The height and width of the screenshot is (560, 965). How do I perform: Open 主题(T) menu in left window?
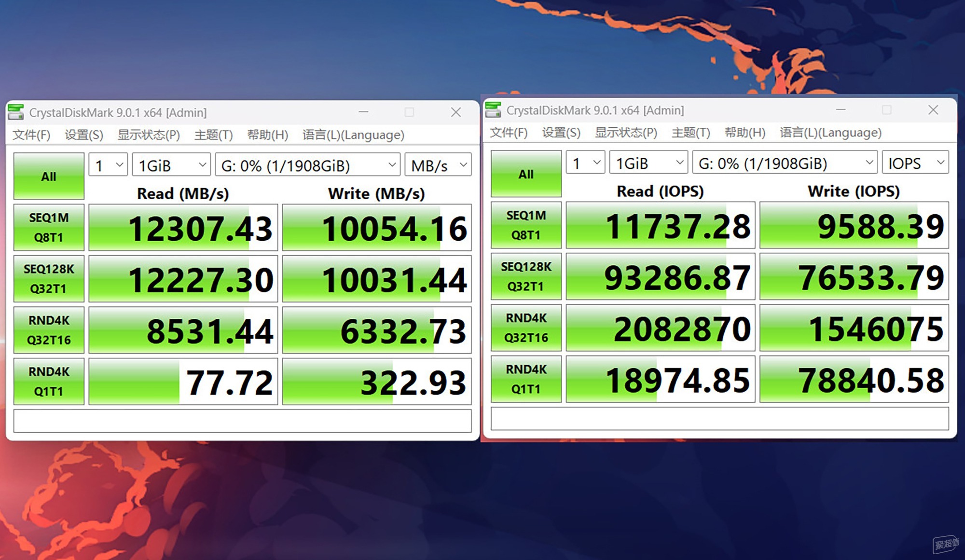(213, 135)
